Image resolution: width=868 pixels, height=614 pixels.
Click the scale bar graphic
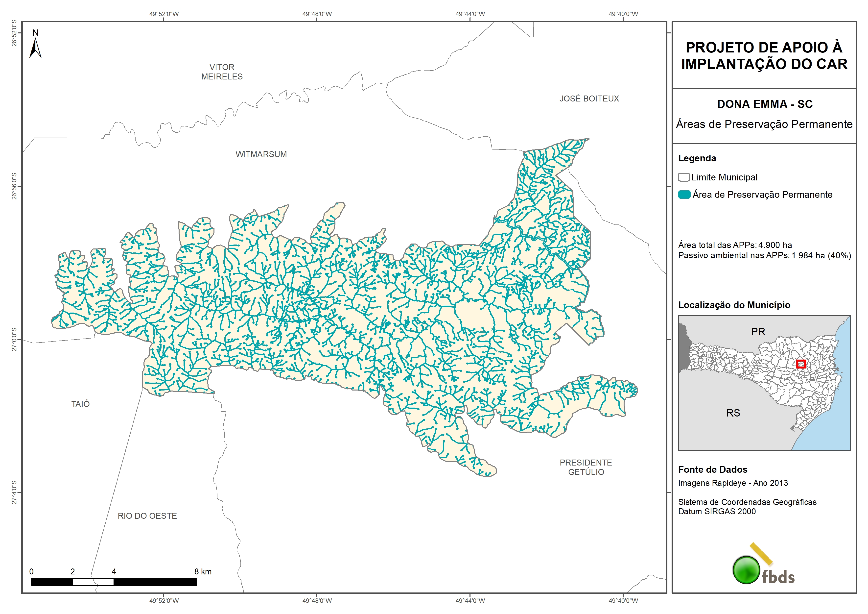click(113, 582)
